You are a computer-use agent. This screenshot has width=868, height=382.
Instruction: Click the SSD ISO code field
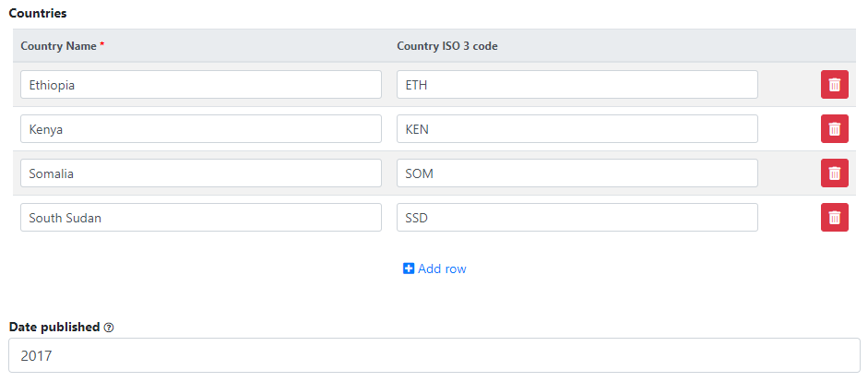click(x=577, y=217)
